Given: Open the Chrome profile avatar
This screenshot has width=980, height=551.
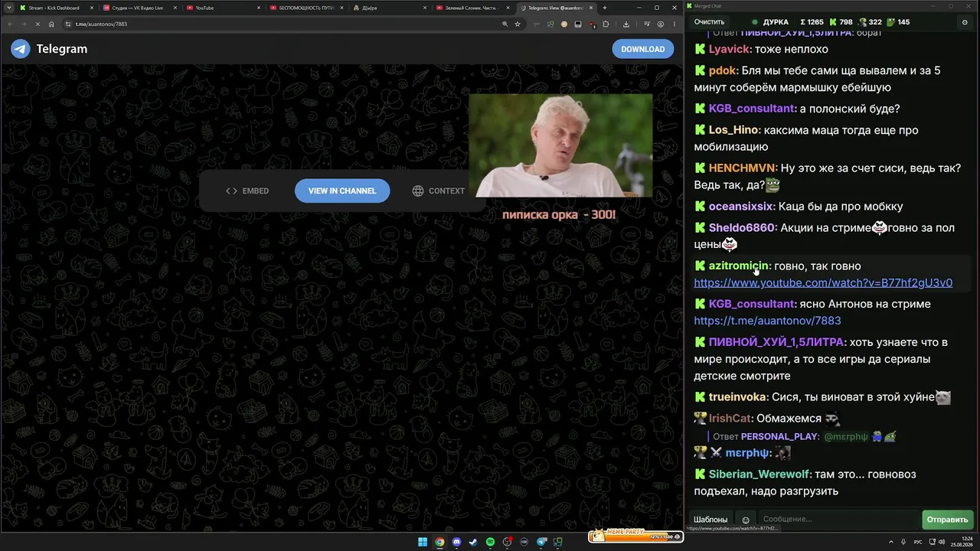Looking at the screenshot, I should 660,24.
